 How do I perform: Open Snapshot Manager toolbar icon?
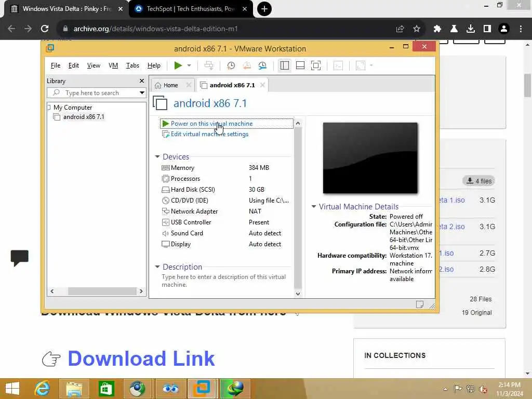pos(262,65)
